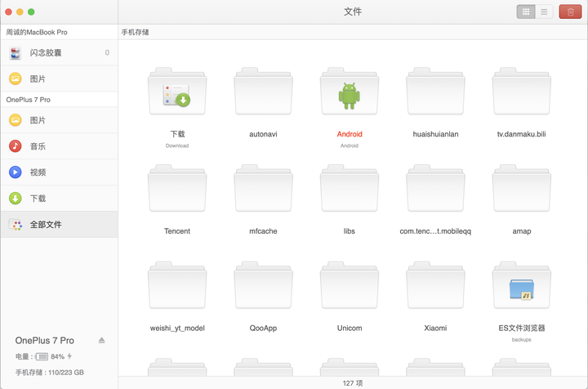Open the huaishuianlan folder
Image resolution: width=588 pixels, height=389 pixels.
(435, 92)
